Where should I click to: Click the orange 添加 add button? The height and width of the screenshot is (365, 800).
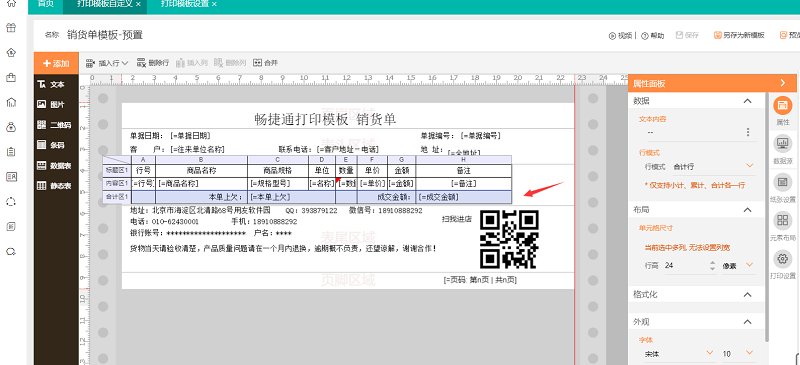point(56,63)
